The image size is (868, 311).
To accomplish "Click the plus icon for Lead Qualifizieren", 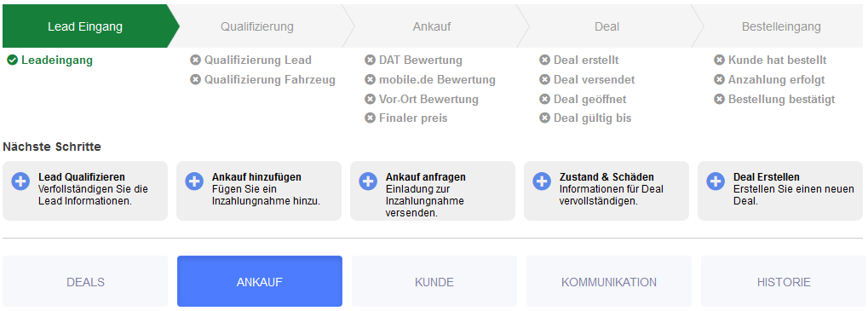I will pos(20,181).
